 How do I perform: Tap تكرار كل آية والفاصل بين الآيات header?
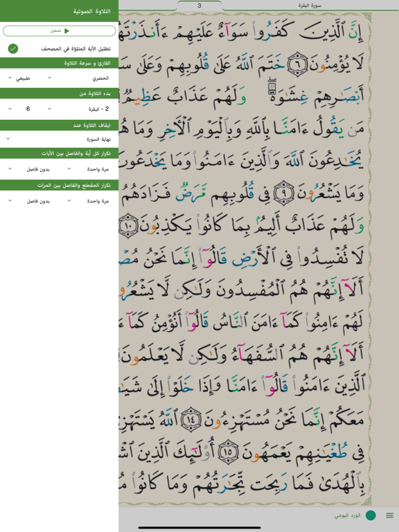coord(60,153)
